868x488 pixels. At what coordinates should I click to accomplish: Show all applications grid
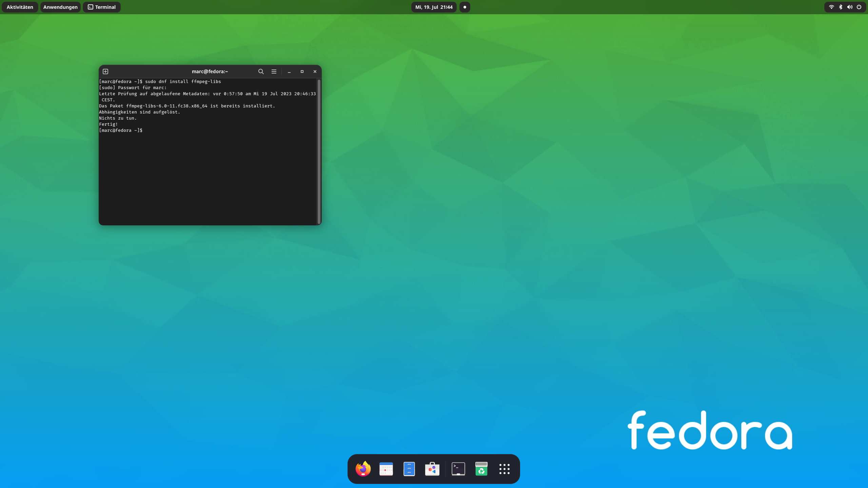click(505, 469)
